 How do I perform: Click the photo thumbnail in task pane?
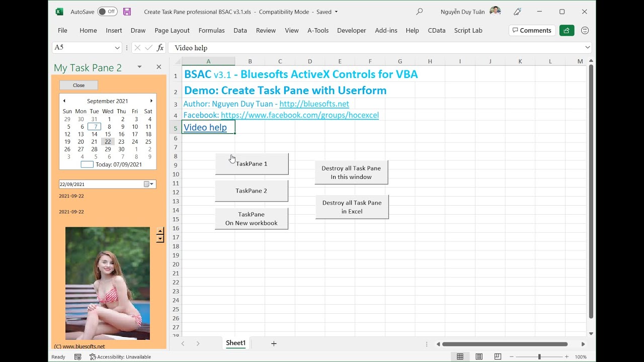(108, 284)
